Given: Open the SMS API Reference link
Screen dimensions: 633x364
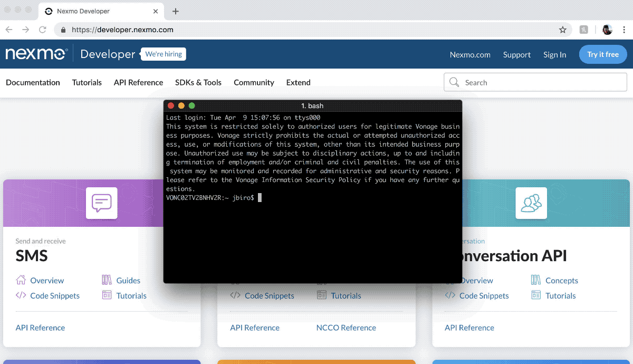Looking at the screenshot, I should click(x=40, y=328).
